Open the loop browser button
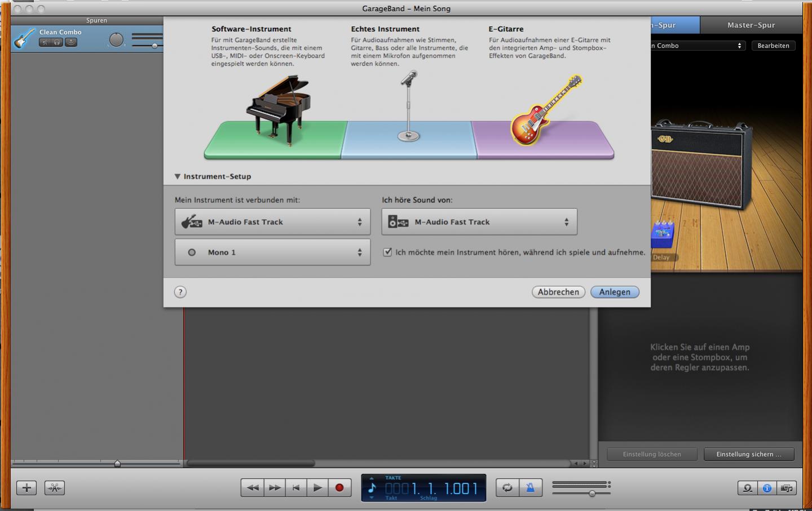812x511 pixels. coord(748,488)
